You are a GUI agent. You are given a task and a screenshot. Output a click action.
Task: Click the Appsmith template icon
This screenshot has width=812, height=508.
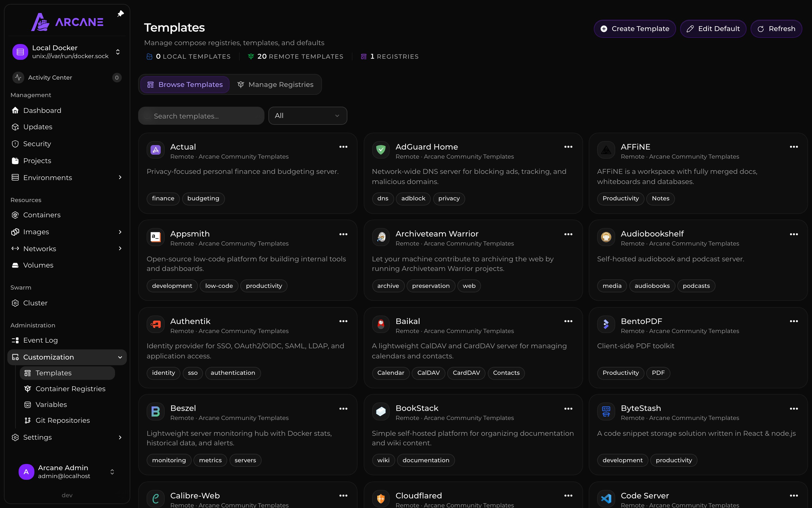[155, 237]
